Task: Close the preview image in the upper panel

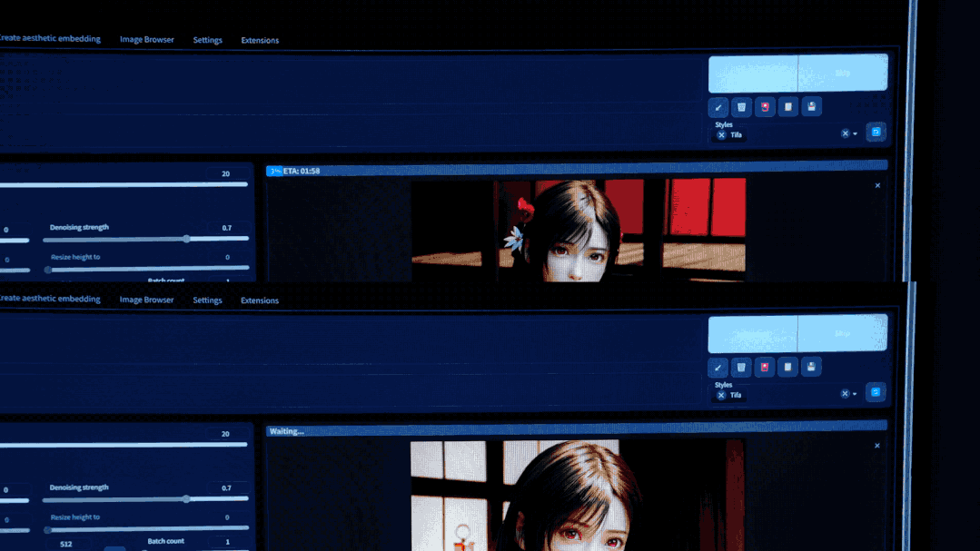Action: coord(877,185)
